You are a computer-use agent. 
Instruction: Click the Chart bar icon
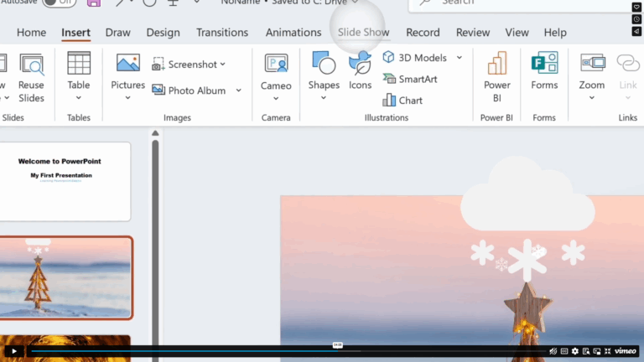click(389, 100)
